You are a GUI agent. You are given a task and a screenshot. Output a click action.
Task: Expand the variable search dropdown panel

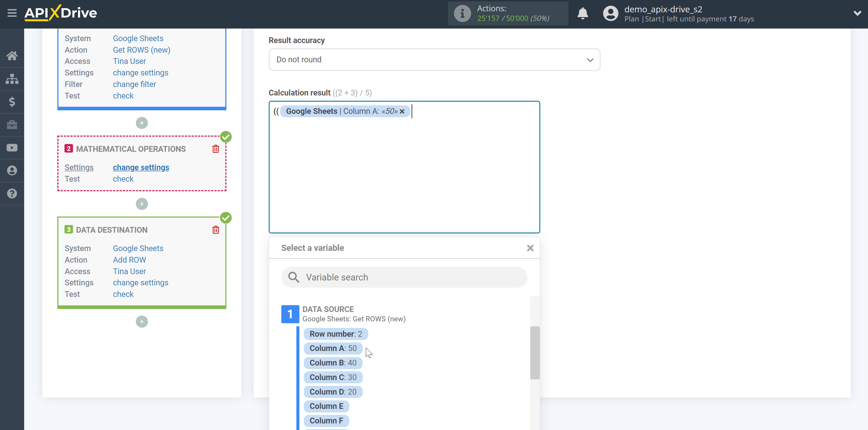[404, 277]
